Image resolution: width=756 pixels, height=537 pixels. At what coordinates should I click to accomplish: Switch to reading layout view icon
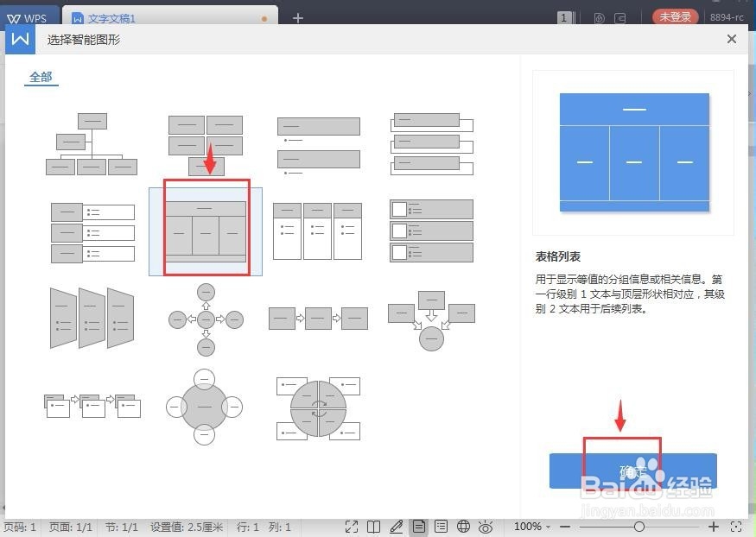(x=373, y=527)
